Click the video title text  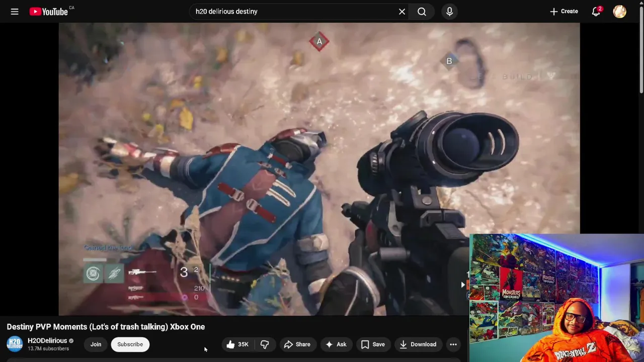[106, 327]
